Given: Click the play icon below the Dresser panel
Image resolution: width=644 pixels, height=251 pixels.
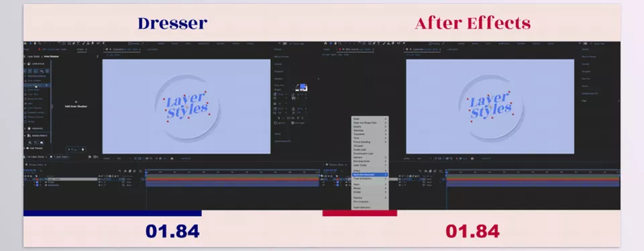Looking at the screenshot, I should coord(90,156).
